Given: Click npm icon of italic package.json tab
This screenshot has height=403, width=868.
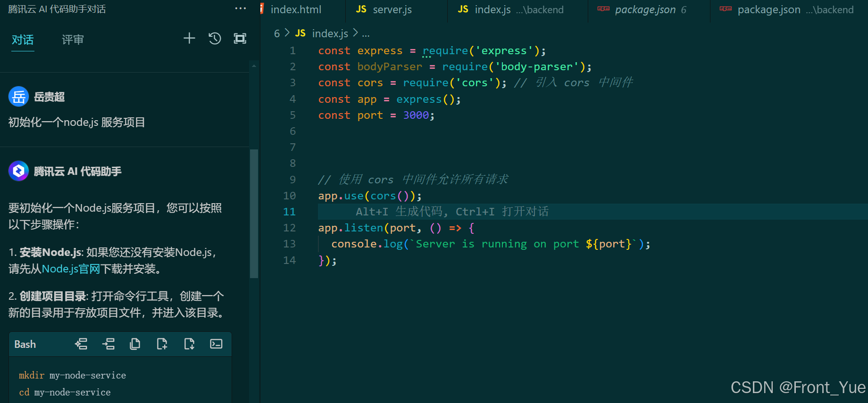Looking at the screenshot, I should pyautogui.click(x=603, y=8).
